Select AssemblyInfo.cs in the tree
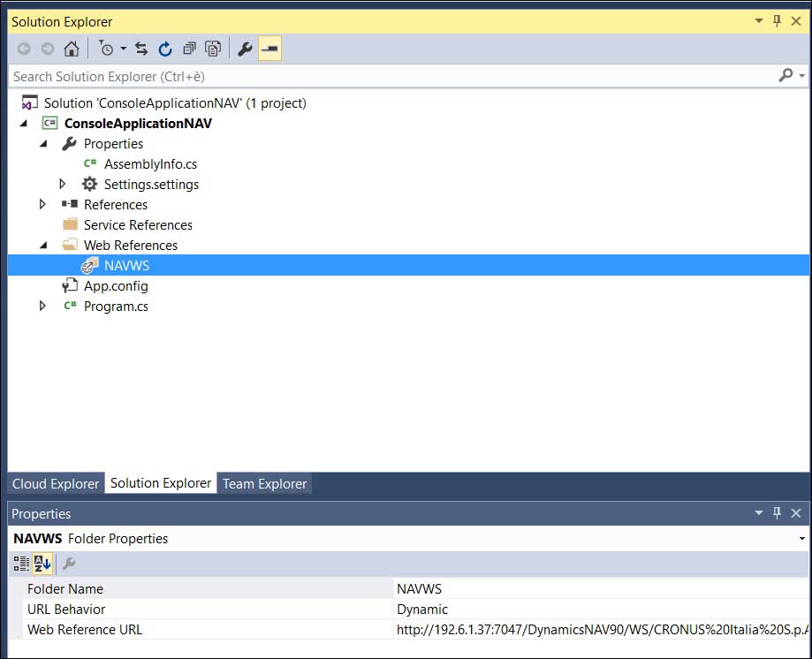Image resolution: width=812 pixels, height=659 pixels. coord(150,163)
